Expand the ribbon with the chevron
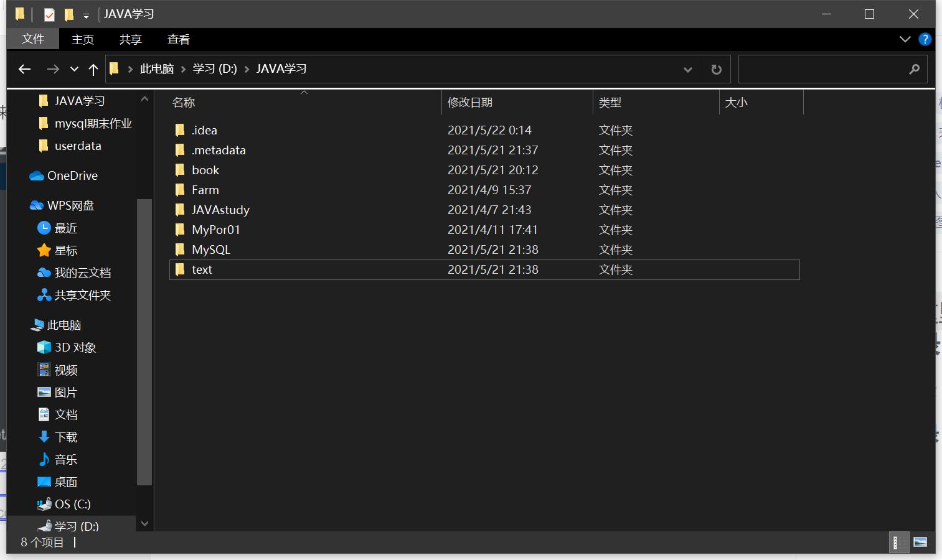Image resolution: width=942 pixels, height=560 pixels. 905,39
